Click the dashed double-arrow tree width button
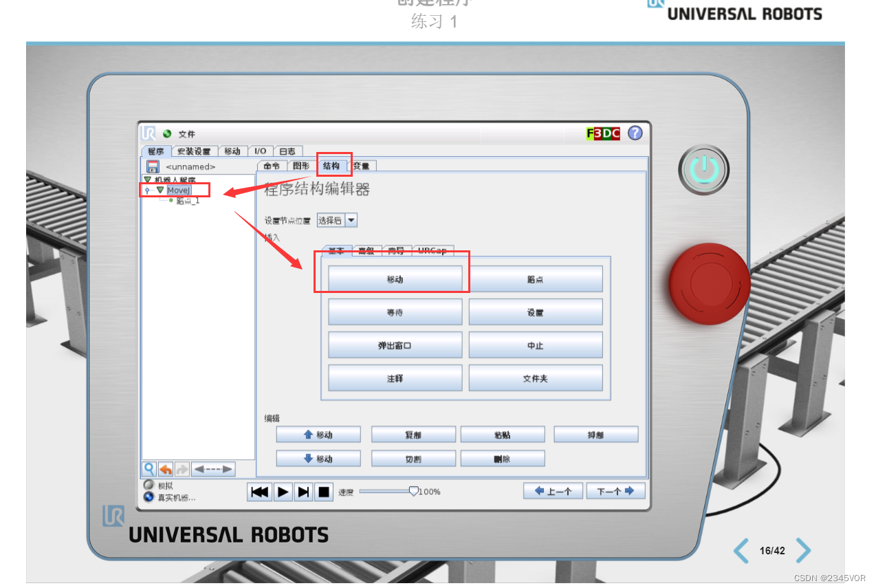The height and width of the screenshot is (588, 876). click(213, 469)
